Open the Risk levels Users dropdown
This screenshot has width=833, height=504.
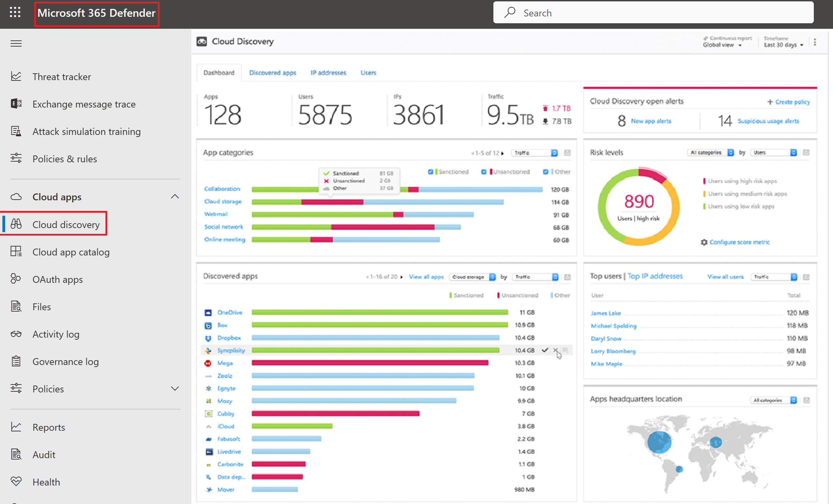click(x=774, y=152)
